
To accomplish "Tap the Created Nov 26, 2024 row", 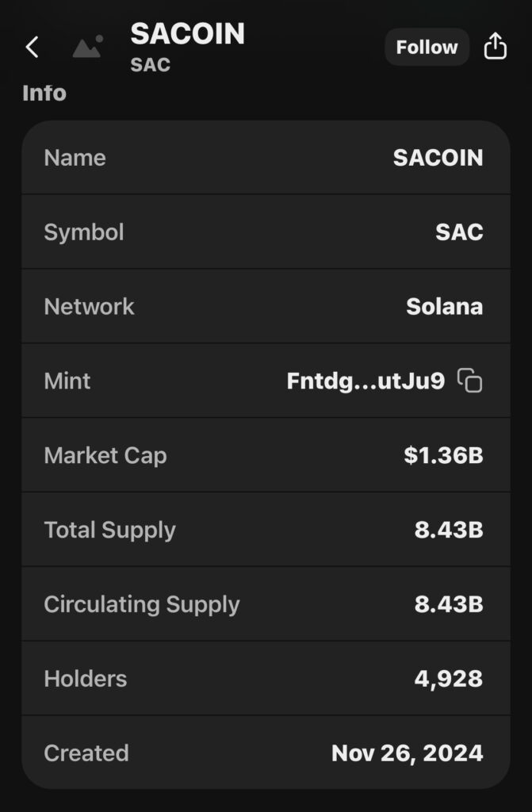I will [266, 753].
